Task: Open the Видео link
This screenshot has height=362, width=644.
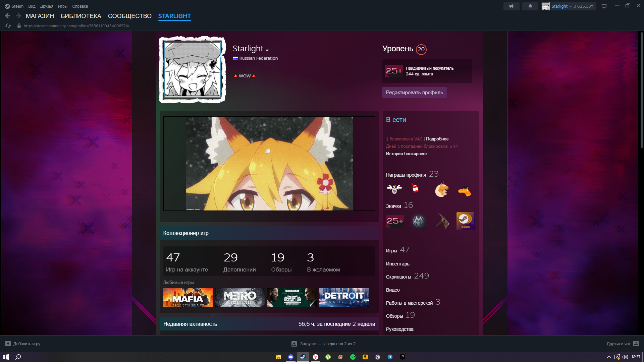Action: click(x=393, y=290)
